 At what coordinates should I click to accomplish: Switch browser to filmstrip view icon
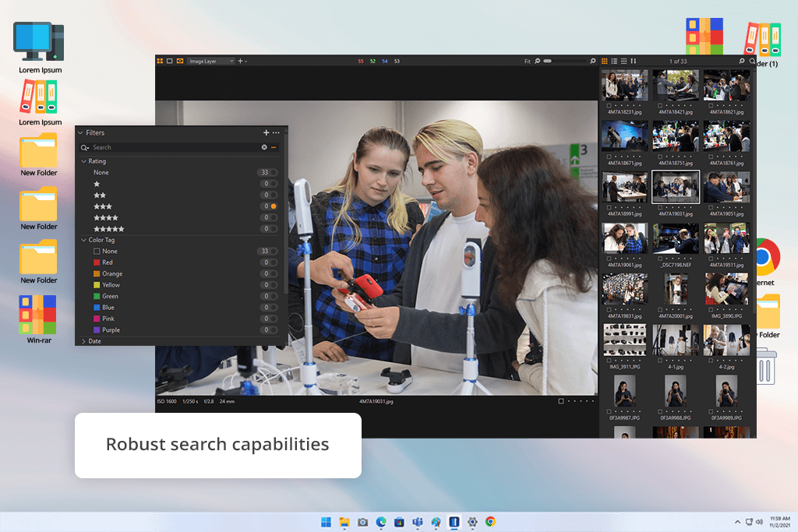(624, 61)
